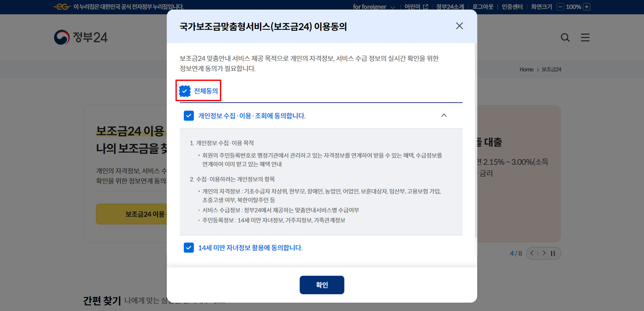This screenshot has height=311, width=644.
Task: Show next banner slide
Action: click(x=544, y=253)
